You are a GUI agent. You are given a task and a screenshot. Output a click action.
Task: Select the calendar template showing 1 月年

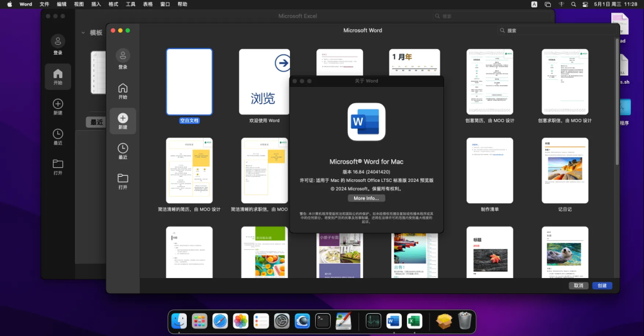point(414,62)
